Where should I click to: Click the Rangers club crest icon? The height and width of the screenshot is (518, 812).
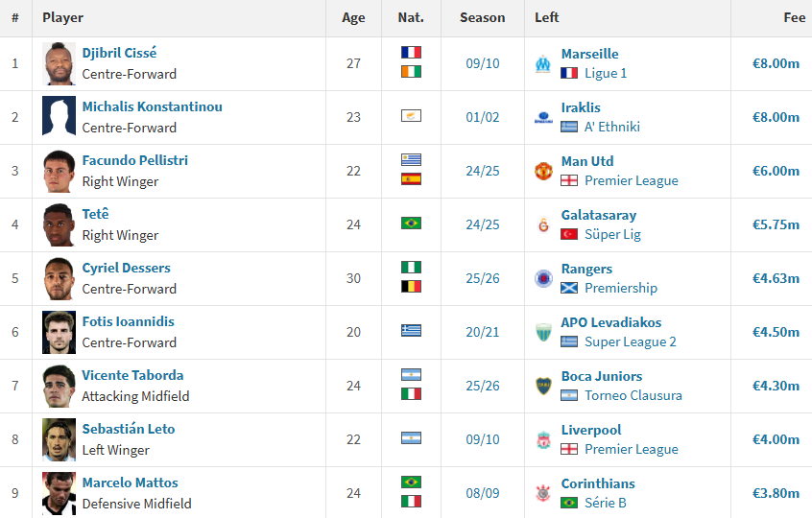tap(543, 279)
